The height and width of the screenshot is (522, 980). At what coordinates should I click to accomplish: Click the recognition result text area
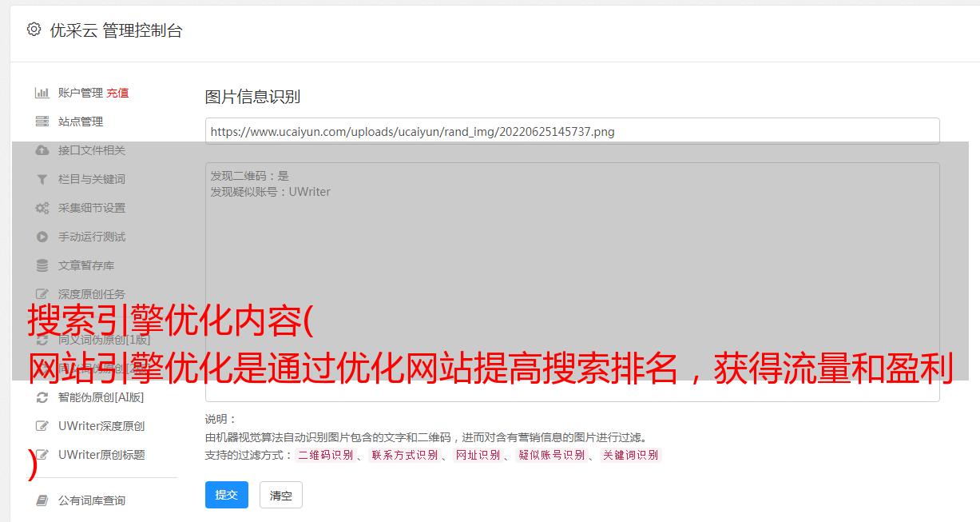(x=572, y=282)
